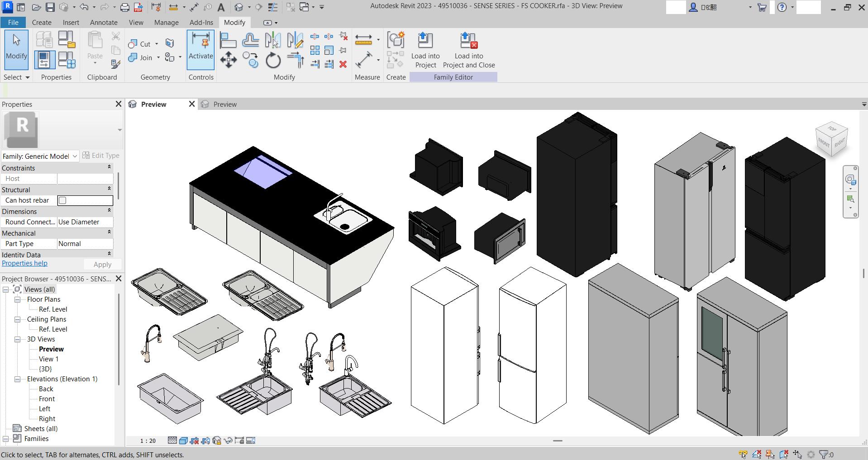
Task: Open the Manage ribbon tab
Action: [166, 22]
